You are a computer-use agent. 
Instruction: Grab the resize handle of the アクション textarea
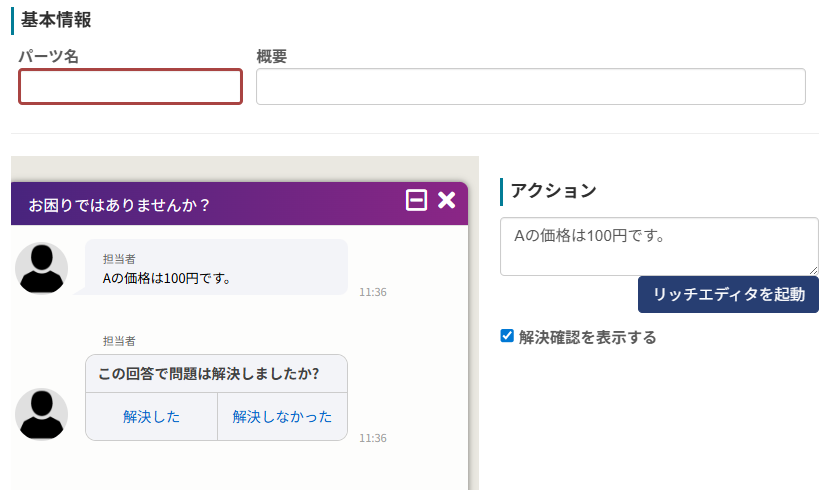(x=814, y=271)
